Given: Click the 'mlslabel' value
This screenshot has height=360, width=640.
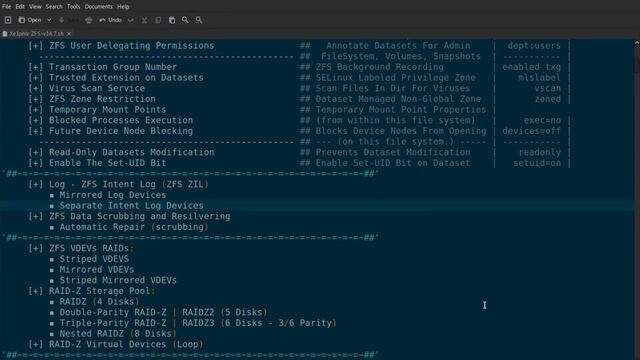Looking at the screenshot, I should [540, 77].
